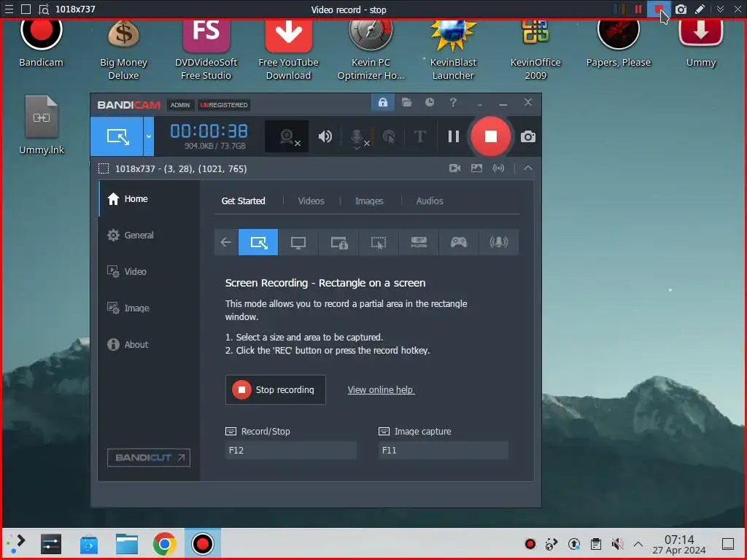Image resolution: width=747 pixels, height=560 pixels.
Task: Click the audio signal icon in status bar
Action: tap(498, 168)
